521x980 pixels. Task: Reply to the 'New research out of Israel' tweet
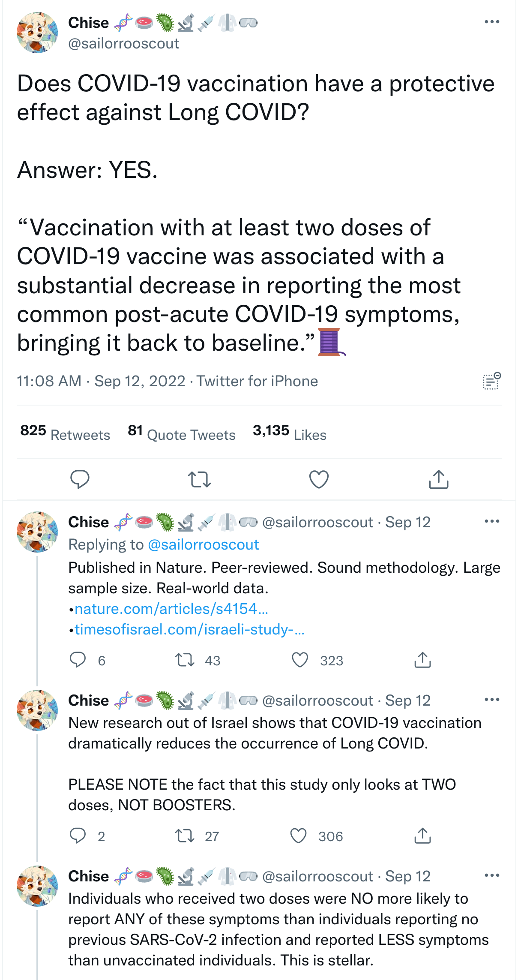click(78, 836)
